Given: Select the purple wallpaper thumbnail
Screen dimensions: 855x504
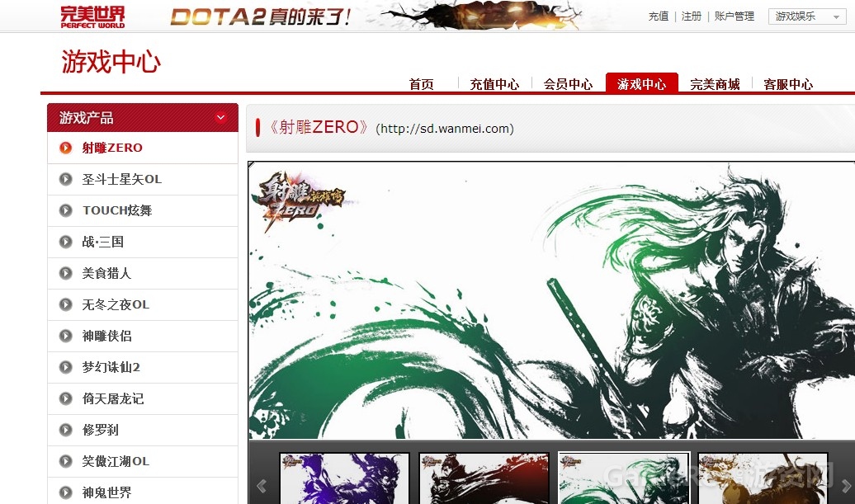Looking at the screenshot, I should coord(344,478).
